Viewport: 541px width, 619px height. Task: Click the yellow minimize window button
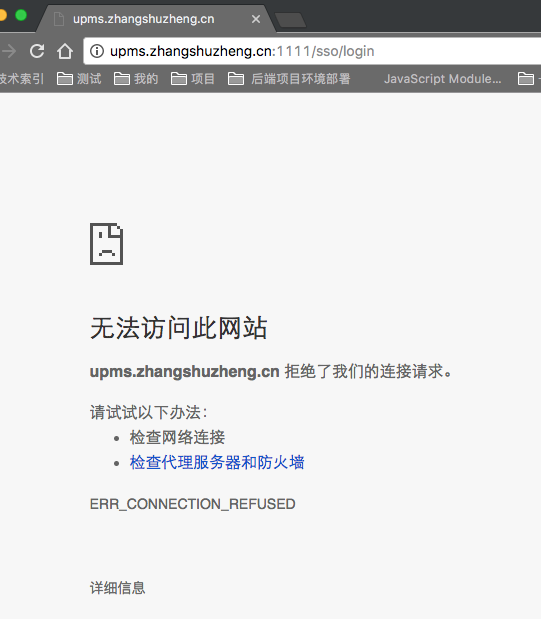(2, 15)
